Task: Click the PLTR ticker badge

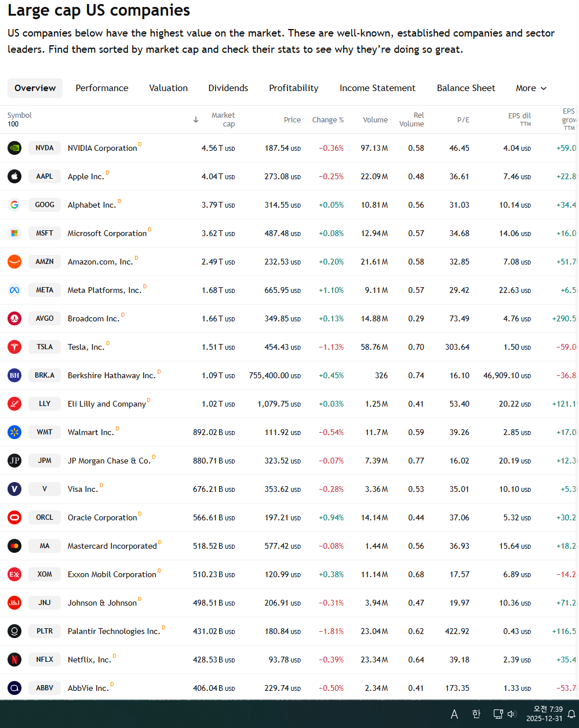Action: (45, 631)
